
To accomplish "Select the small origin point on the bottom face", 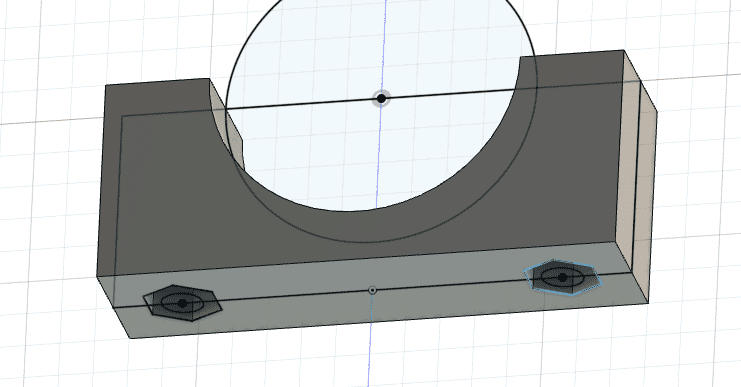I will click(372, 290).
